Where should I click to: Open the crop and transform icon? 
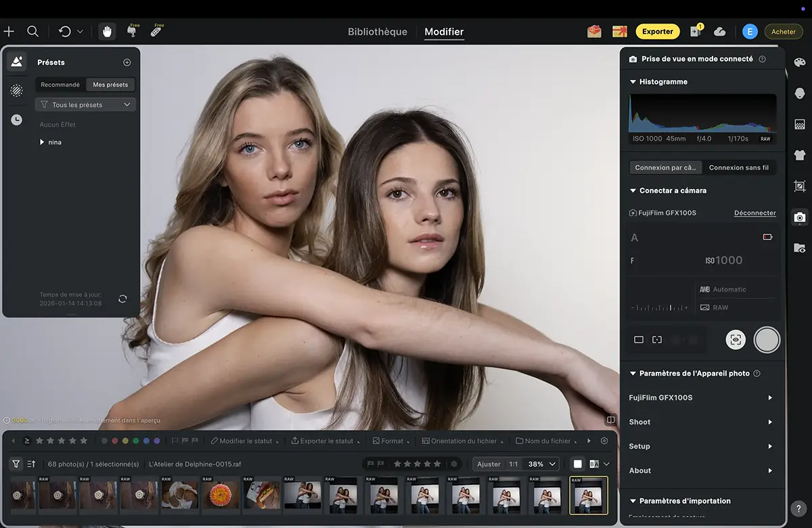tap(800, 186)
